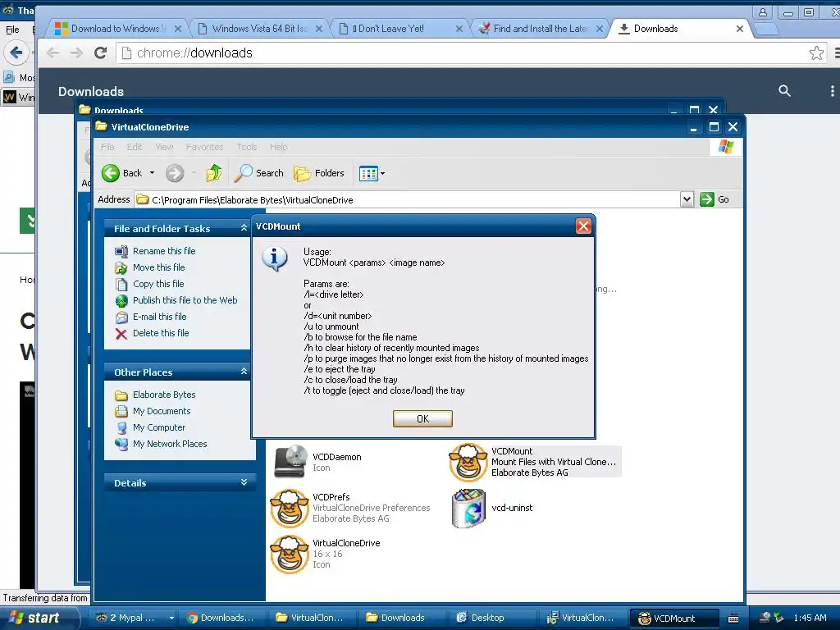Click the address path field
This screenshot has width=840, height=630.
coord(407,200)
